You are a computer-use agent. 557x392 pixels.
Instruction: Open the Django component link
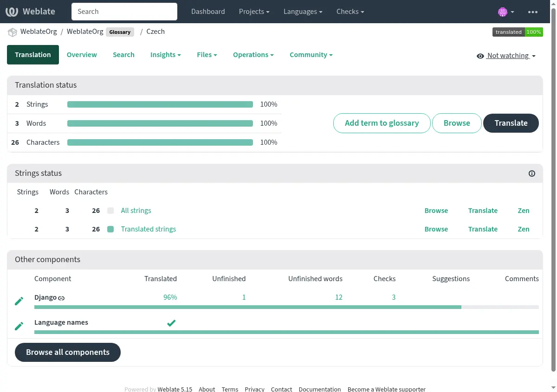pyautogui.click(x=45, y=297)
